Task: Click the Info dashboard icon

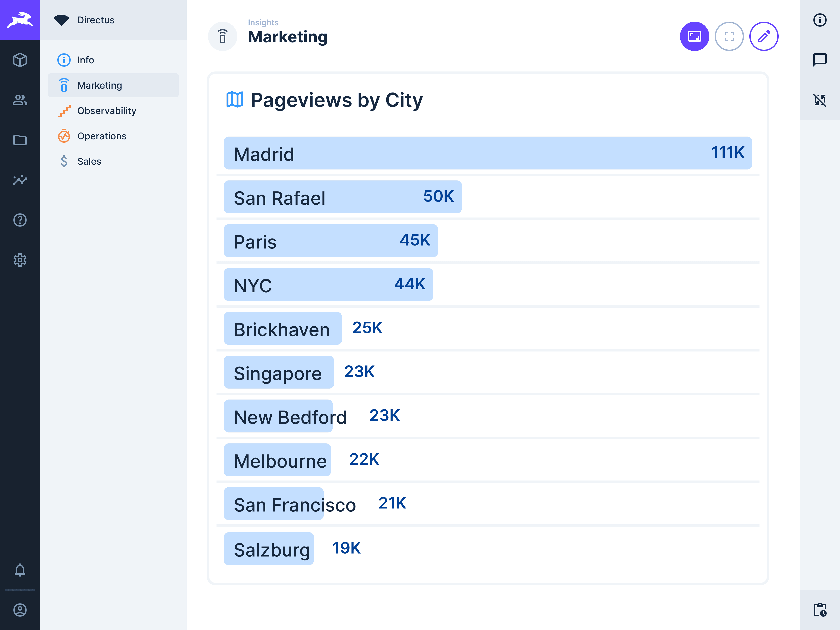Action: (x=64, y=60)
